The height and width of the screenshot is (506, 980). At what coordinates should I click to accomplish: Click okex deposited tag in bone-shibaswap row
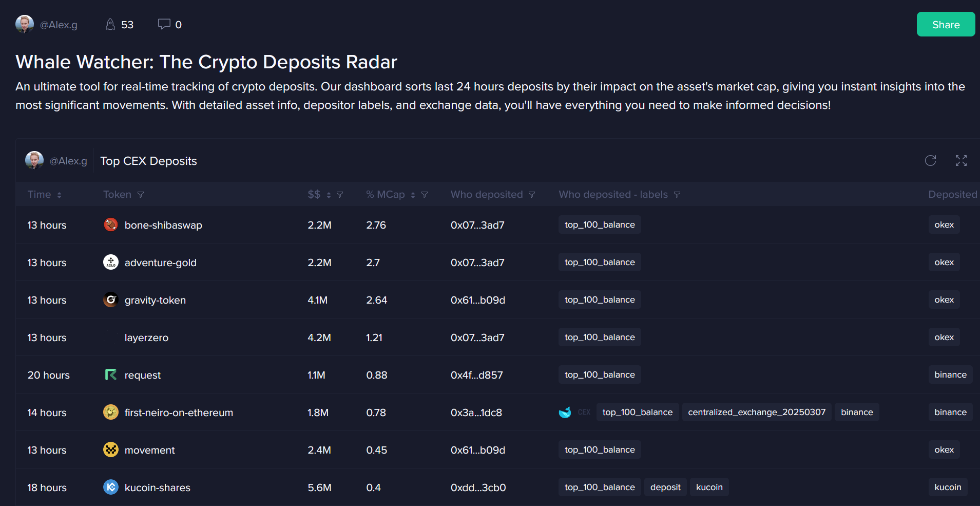pyautogui.click(x=944, y=224)
